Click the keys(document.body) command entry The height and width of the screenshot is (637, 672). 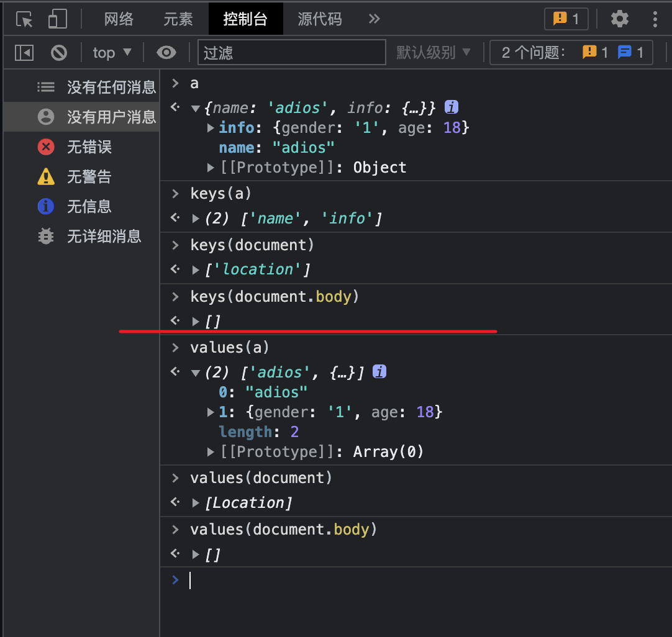275,296
